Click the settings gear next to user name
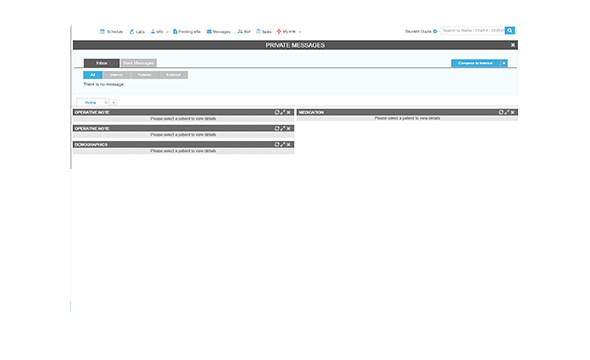Image resolution: width=590 pixels, height=360 pixels. 435,32
